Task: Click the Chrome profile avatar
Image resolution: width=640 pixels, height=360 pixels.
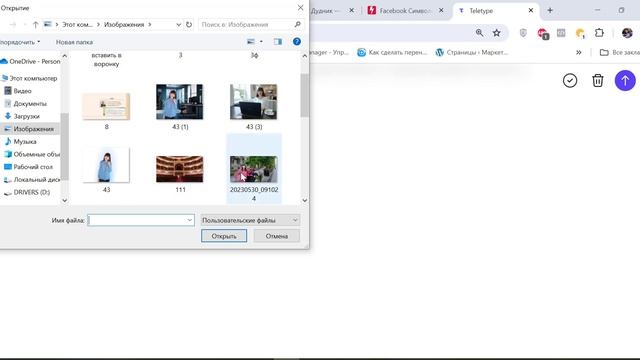Action: click(627, 33)
